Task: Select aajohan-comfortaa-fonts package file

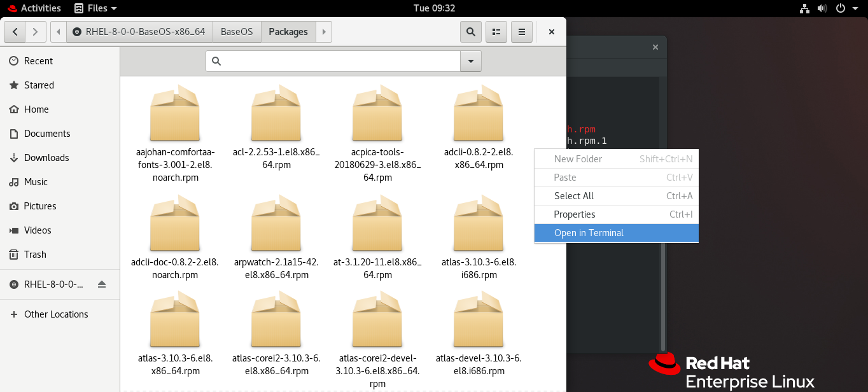Action: tap(176, 133)
